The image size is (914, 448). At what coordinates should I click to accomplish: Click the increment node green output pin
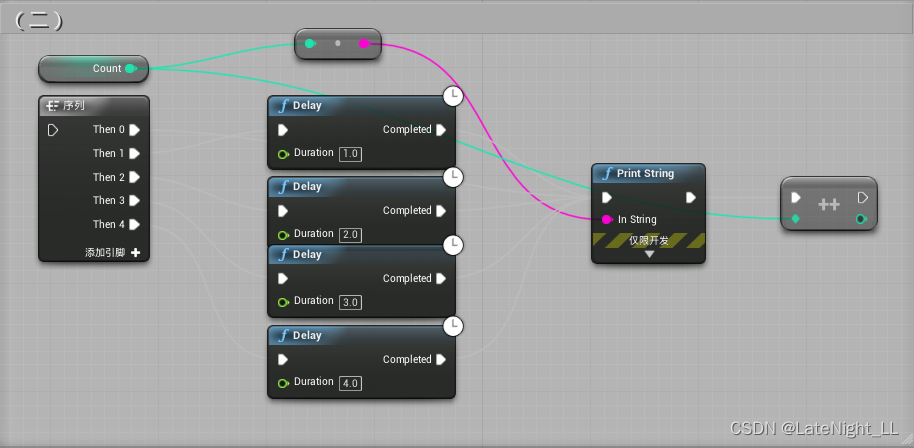(862, 219)
